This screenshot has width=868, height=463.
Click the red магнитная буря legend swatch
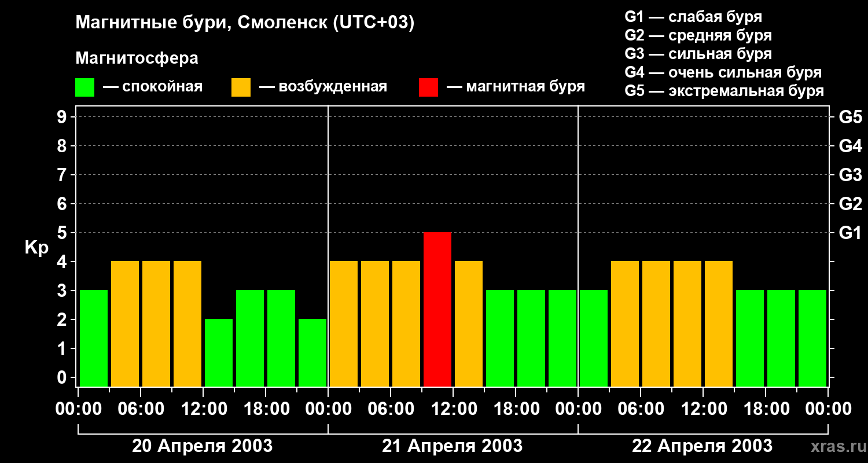(428, 87)
